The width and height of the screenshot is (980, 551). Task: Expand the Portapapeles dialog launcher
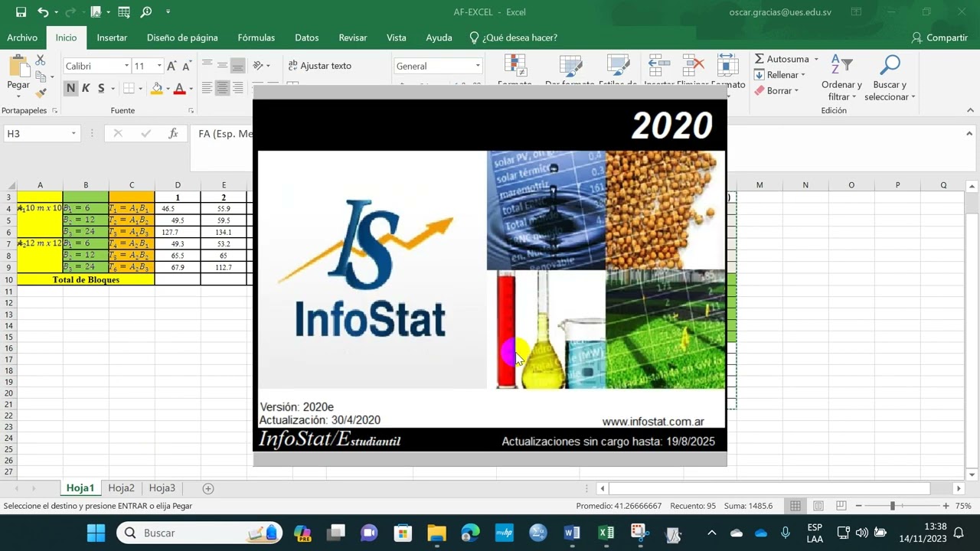(54, 111)
